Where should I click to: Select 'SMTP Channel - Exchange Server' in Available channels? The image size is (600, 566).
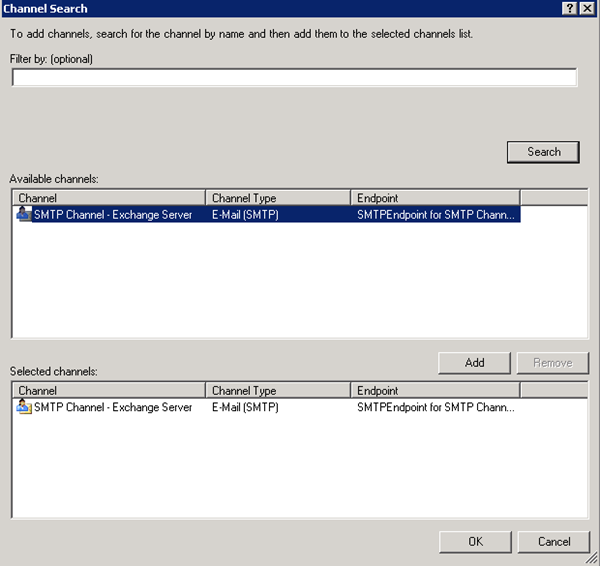[x=113, y=214]
